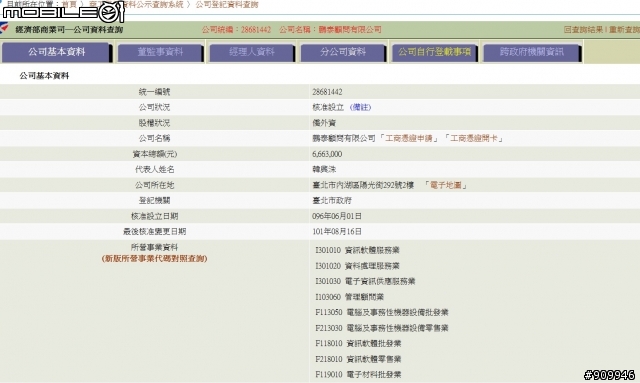Click the 股權狀況 row label
The image size is (640, 383).
point(154,123)
